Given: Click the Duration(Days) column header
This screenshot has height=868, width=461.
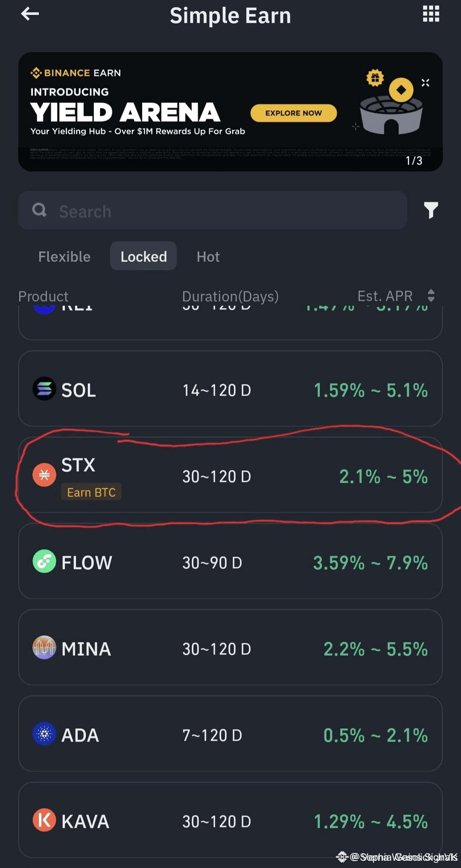Looking at the screenshot, I should (x=230, y=296).
